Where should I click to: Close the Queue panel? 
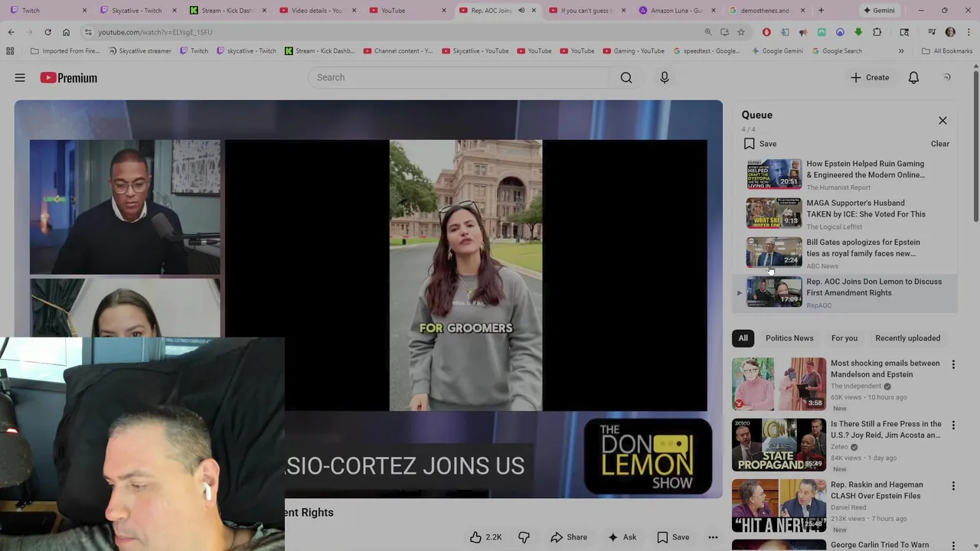click(x=942, y=121)
